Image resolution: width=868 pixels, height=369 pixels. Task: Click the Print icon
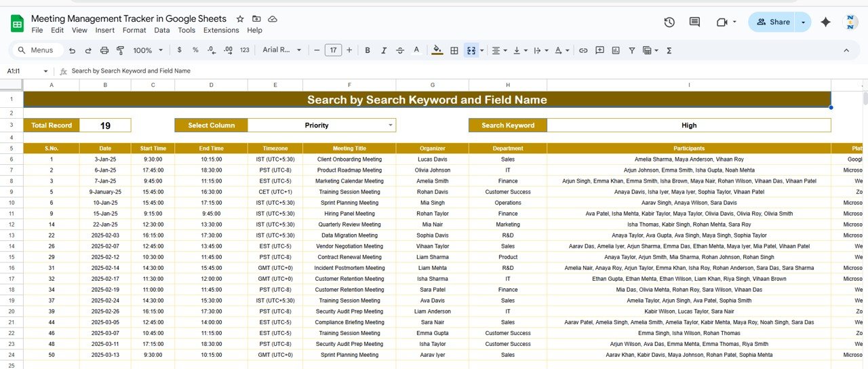(104, 50)
